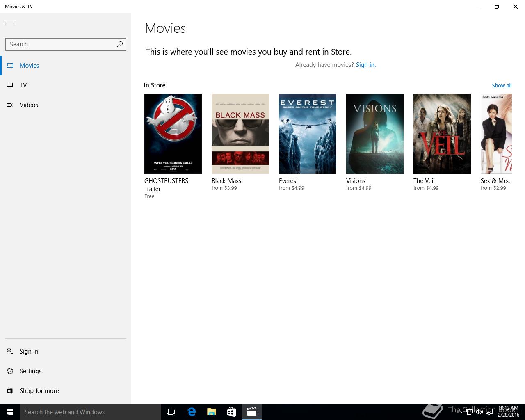
Task: Click the taskbar clock and date
Action: click(x=509, y=412)
